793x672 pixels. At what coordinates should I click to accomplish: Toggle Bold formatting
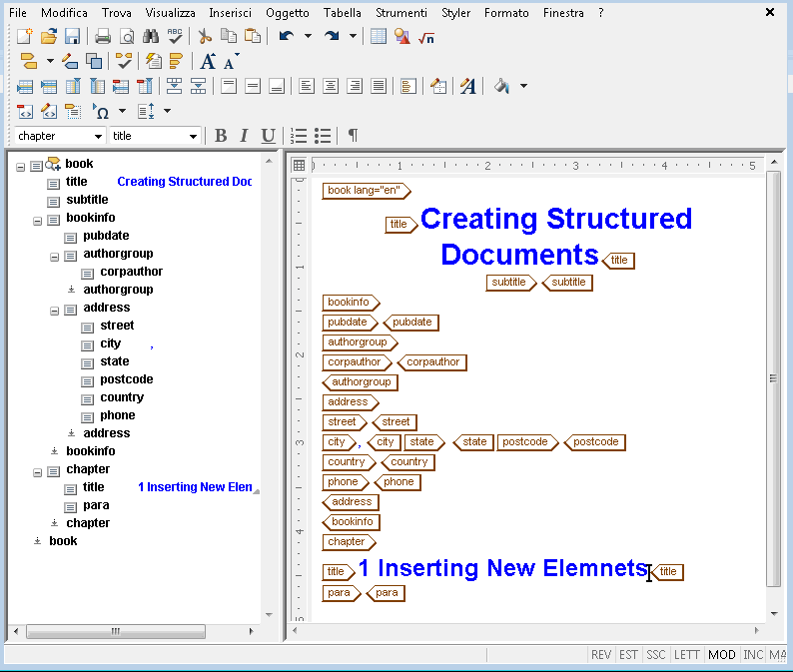[221, 136]
